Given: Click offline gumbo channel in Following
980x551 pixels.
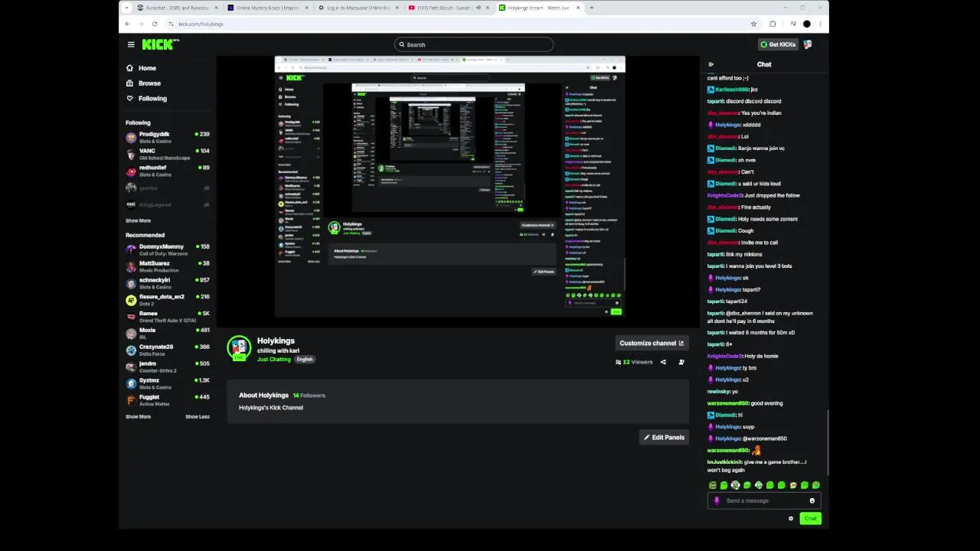Looking at the screenshot, I should click(x=168, y=188).
